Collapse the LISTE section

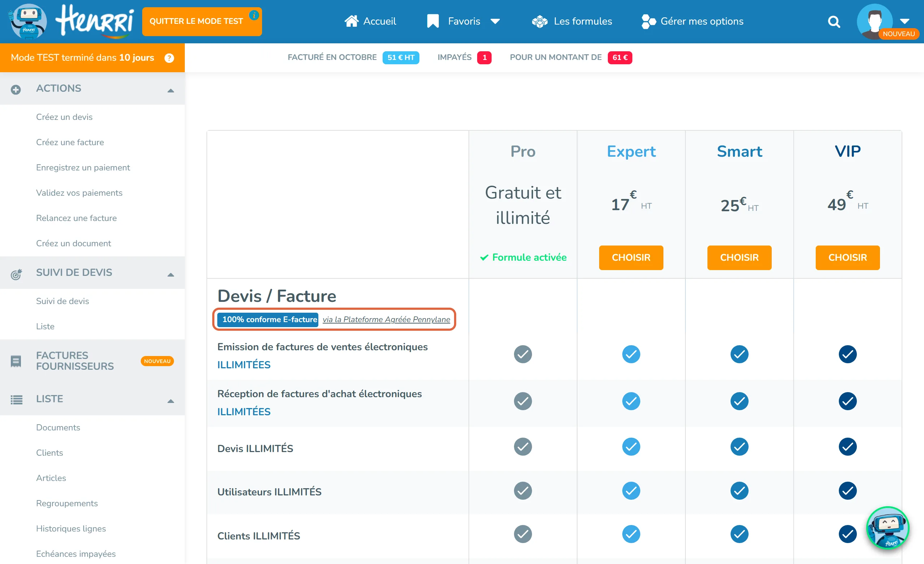click(171, 401)
